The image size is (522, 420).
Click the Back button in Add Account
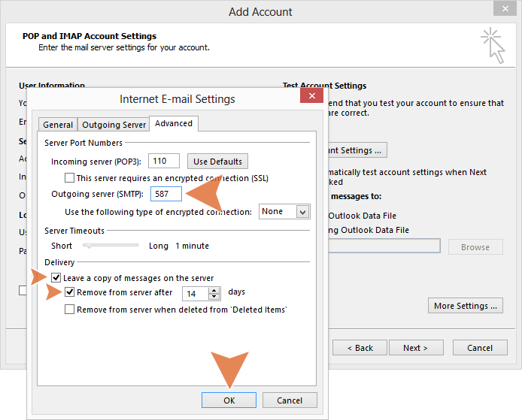pos(360,348)
